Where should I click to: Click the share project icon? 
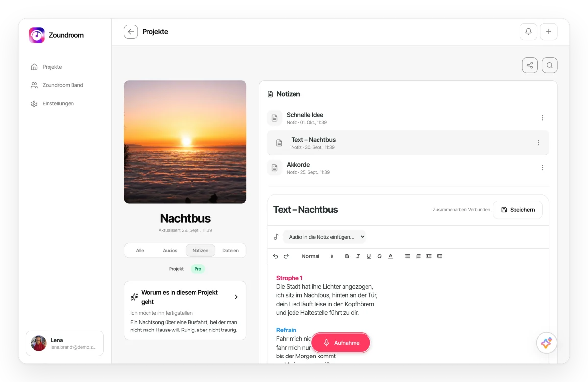530,65
